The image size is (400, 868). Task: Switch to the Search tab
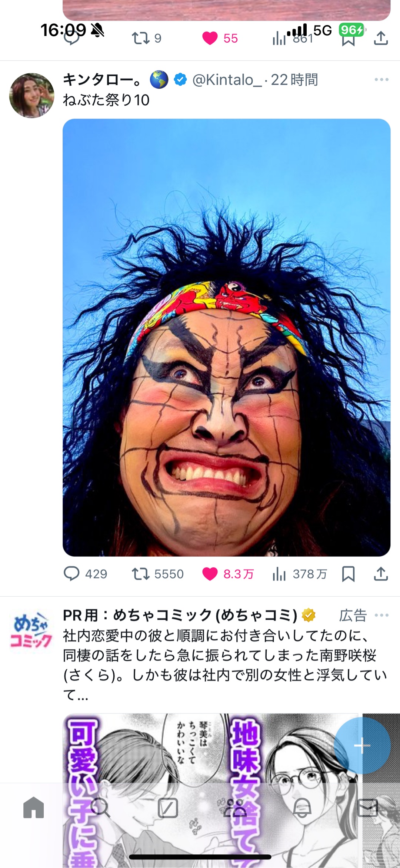[x=100, y=808]
